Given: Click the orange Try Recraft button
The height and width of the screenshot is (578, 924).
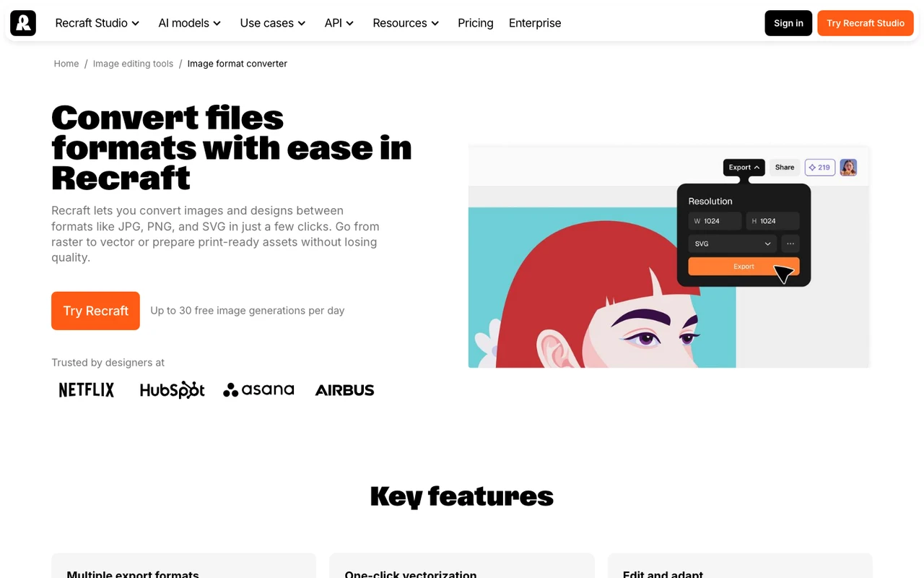Looking at the screenshot, I should click(x=95, y=311).
